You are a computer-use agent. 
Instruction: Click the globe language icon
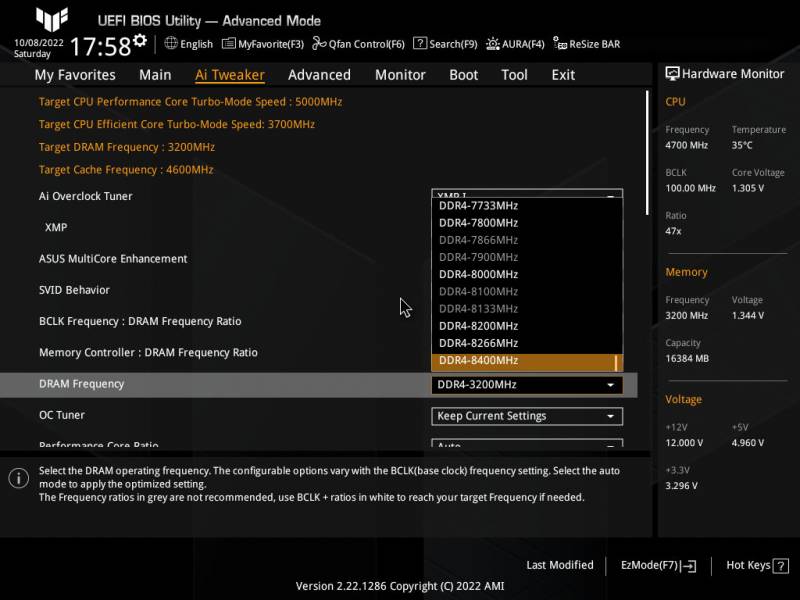171,43
